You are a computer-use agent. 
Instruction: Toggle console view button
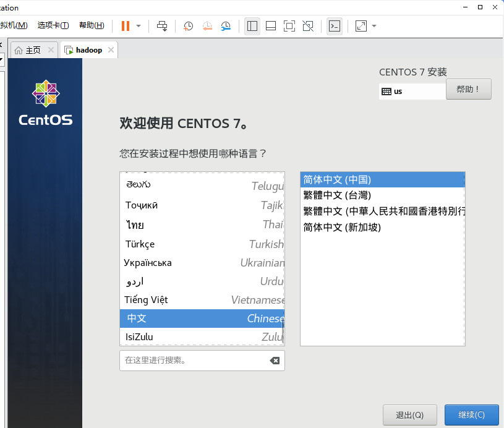(x=335, y=26)
